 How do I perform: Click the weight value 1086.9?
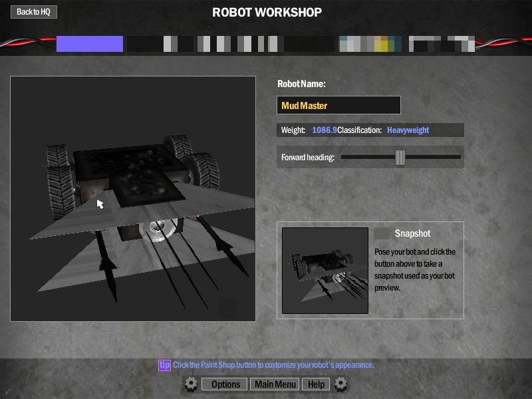pos(325,130)
